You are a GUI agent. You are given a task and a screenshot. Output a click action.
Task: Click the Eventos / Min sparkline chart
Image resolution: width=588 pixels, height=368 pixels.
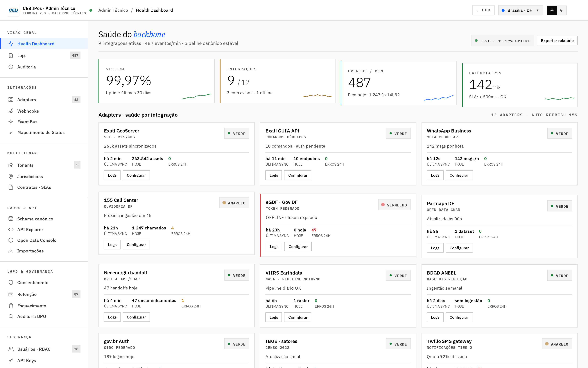click(x=439, y=98)
